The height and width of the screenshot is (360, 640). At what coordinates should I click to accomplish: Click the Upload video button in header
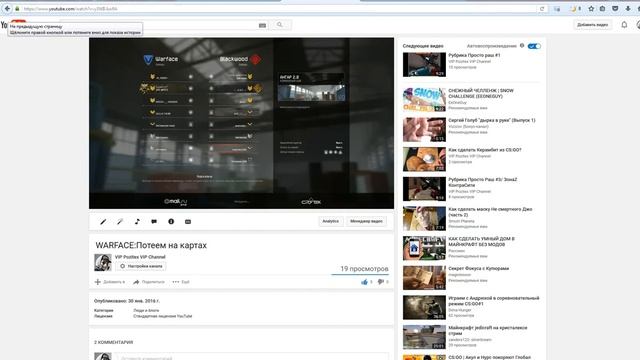click(592, 25)
